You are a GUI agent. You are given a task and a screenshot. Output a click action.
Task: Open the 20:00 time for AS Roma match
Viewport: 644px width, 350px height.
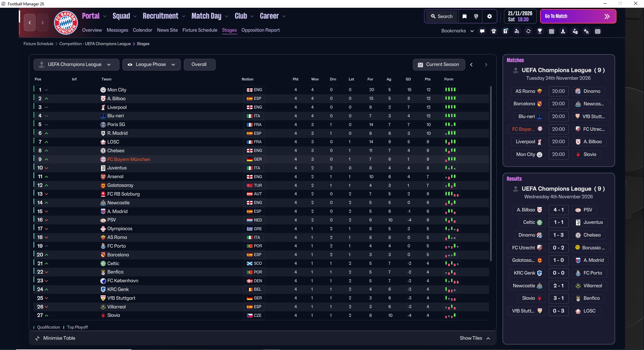click(558, 91)
